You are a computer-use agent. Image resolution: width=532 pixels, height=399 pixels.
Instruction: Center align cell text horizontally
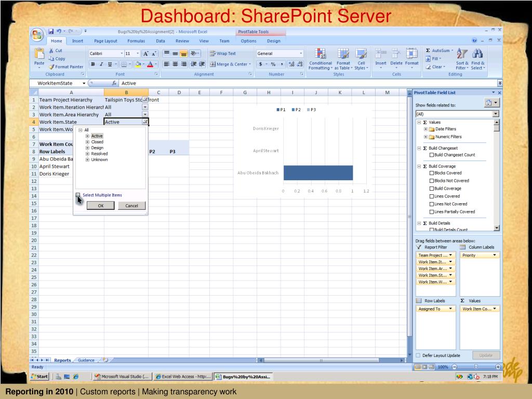(x=175, y=64)
